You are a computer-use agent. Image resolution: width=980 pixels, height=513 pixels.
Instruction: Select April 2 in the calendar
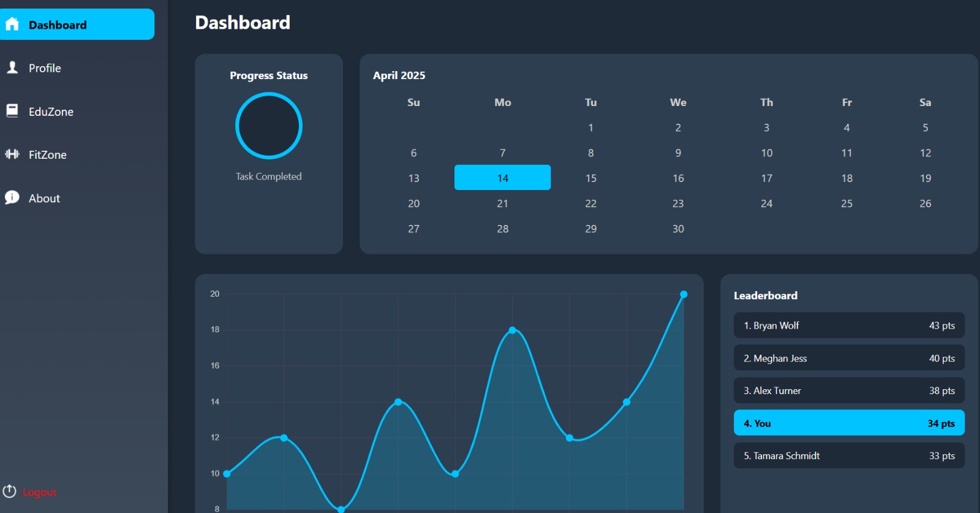point(678,127)
